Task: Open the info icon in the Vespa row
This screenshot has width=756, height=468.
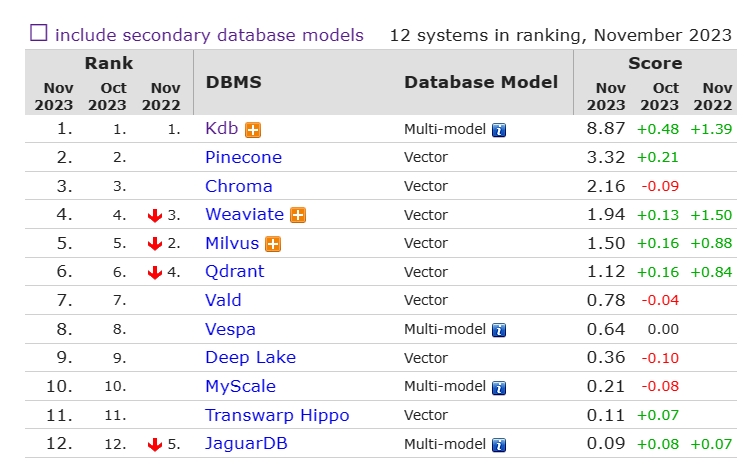Action: tap(499, 330)
